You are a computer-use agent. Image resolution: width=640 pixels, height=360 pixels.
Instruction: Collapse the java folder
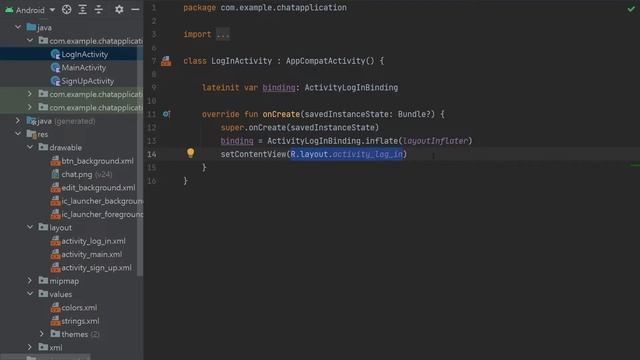point(18,27)
